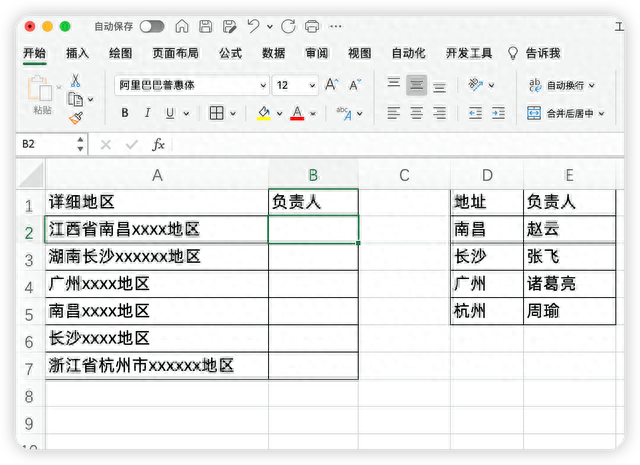Open the Underline style dropdown arrow
This screenshot has width=640, height=465.
tap(186, 113)
